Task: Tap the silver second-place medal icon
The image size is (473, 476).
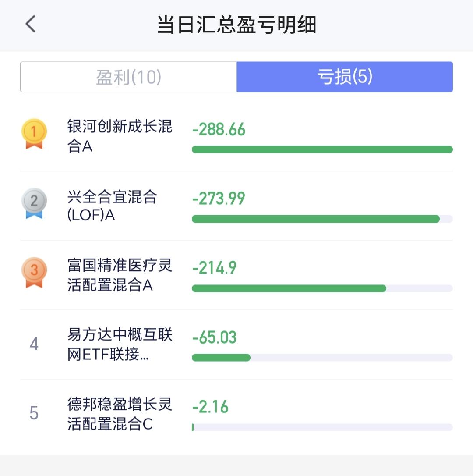Action: (34, 203)
